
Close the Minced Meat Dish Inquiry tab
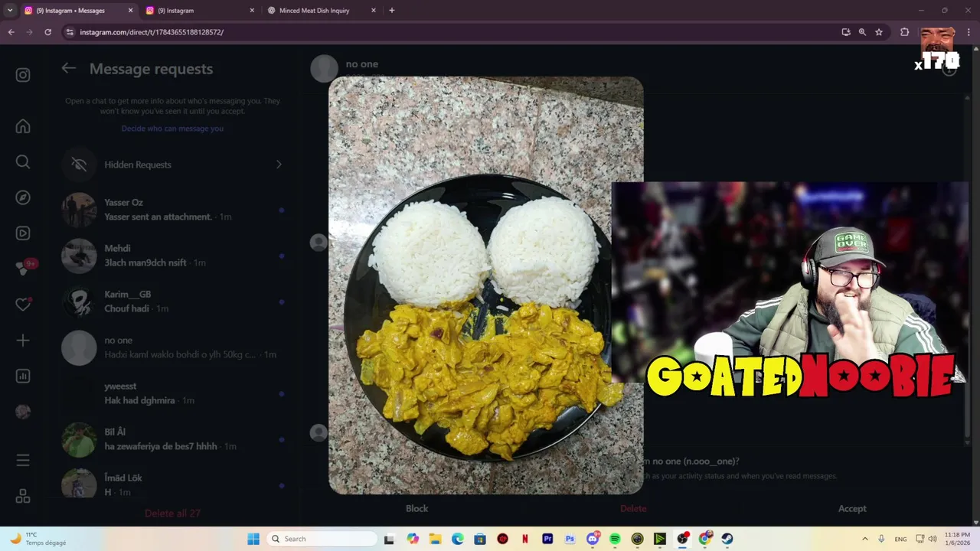(x=374, y=11)
